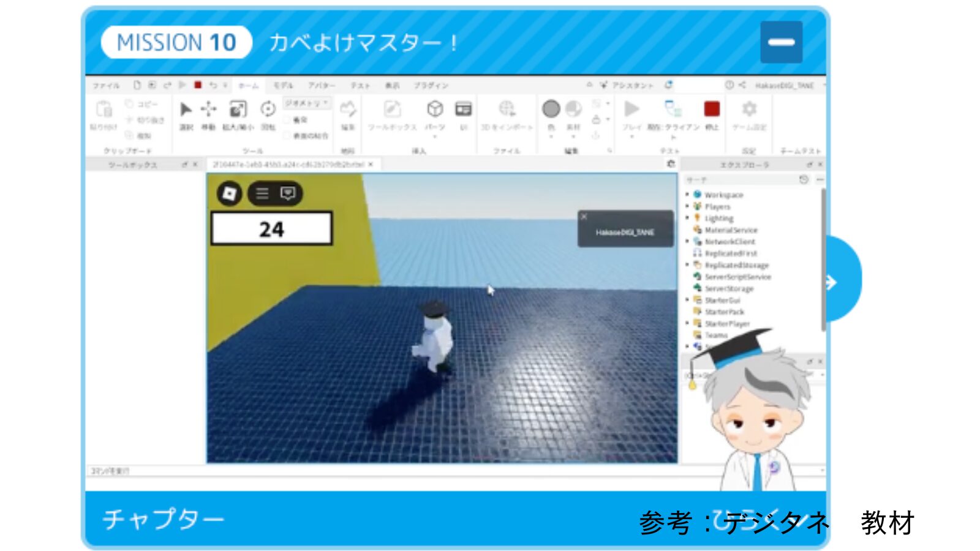This screenshot has height=551, width=980.
Task: Toggle the 衝突 (Collisions) checkbox
Action: [x=287, y=121]
